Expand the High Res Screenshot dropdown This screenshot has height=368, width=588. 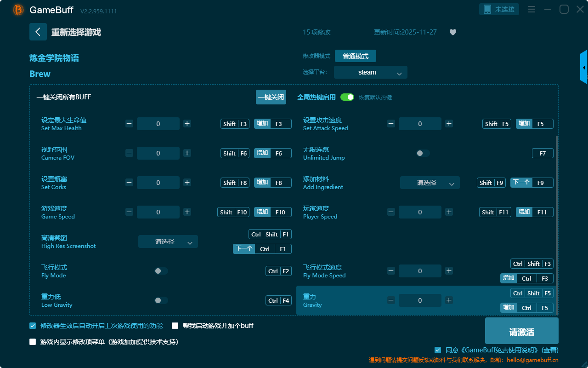[168, 241]
